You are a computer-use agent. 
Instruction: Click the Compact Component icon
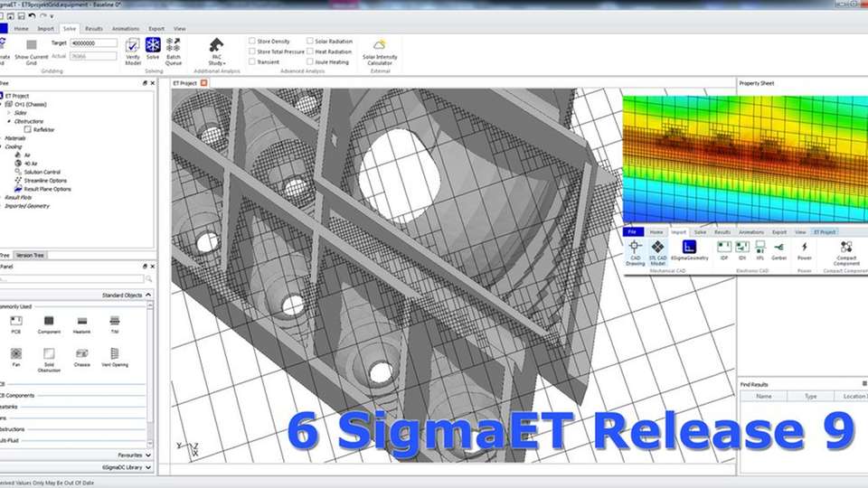(x=846, y=247)
